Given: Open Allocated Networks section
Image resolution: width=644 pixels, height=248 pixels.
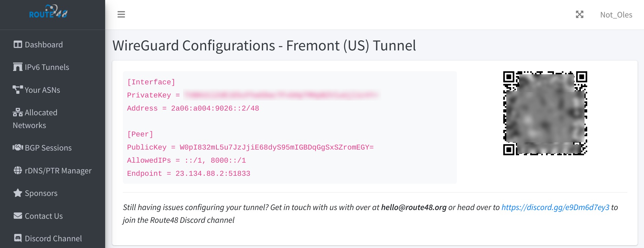Looking at the screenshot, I should (x=35, y=119).
